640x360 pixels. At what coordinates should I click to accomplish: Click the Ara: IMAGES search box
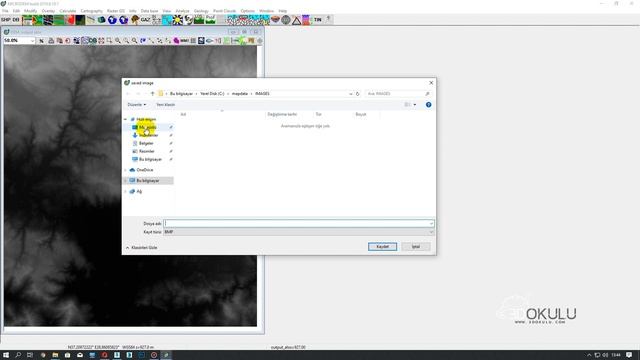[x=398, y=94]
